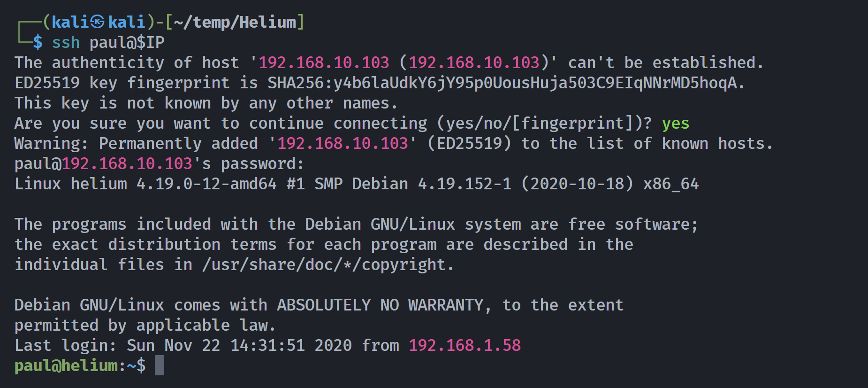This screenshot has height=388, width=868.
Task: Click the dollar sign on the kali prompt
Action: pyautogui.click(x=38, y=43)
